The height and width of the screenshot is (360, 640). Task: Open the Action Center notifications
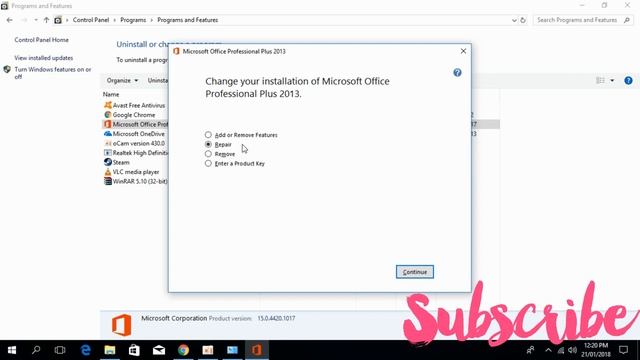point(623,350)
